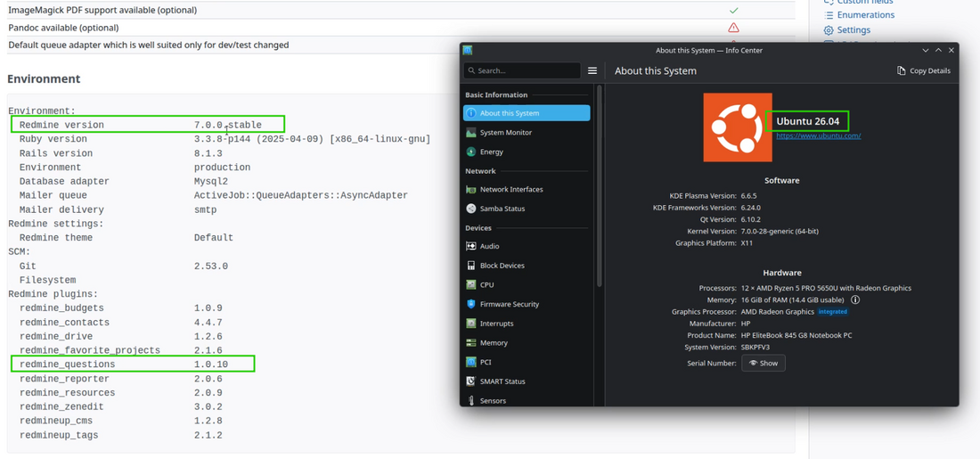Click the Network Interfaces icon

coord(471,190)
